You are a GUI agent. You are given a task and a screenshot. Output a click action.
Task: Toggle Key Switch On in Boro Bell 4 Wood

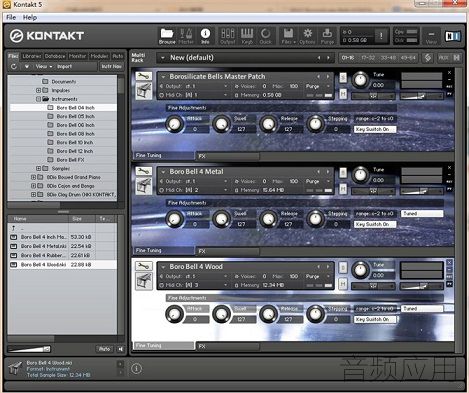(375, 319)
